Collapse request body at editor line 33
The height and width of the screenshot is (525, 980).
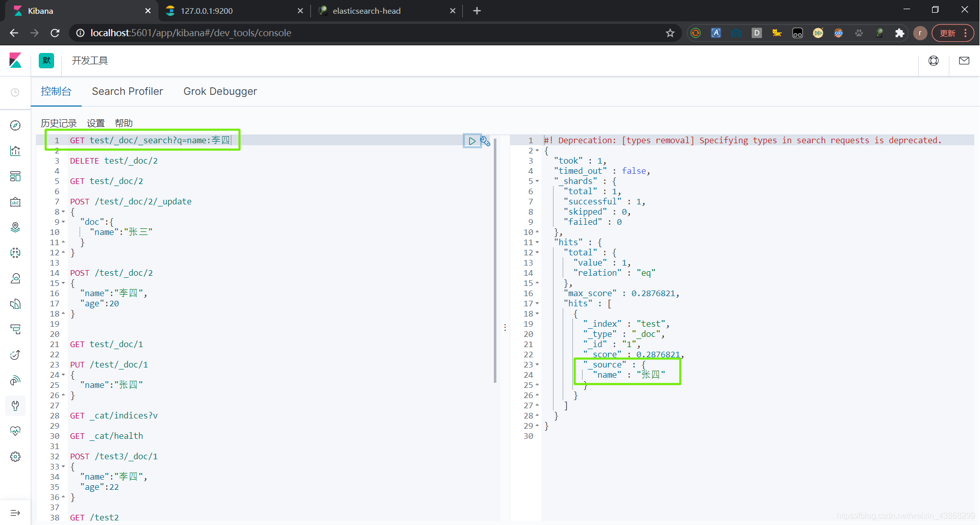point(63,467)
